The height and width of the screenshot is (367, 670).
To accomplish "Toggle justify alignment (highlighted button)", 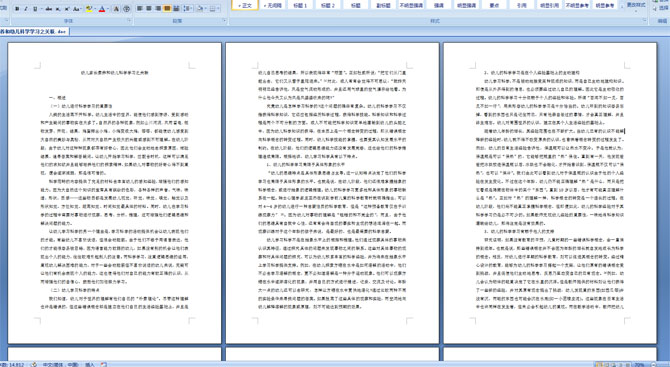I will (x=167, y=8).
